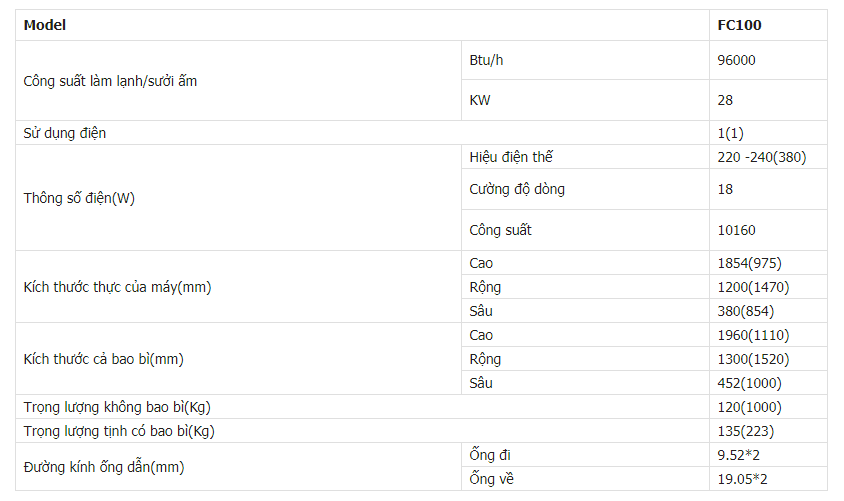Viewport: 844px width, 501px height.
Task: Click the KW unit cell
Action: click(x=479, y=100)
